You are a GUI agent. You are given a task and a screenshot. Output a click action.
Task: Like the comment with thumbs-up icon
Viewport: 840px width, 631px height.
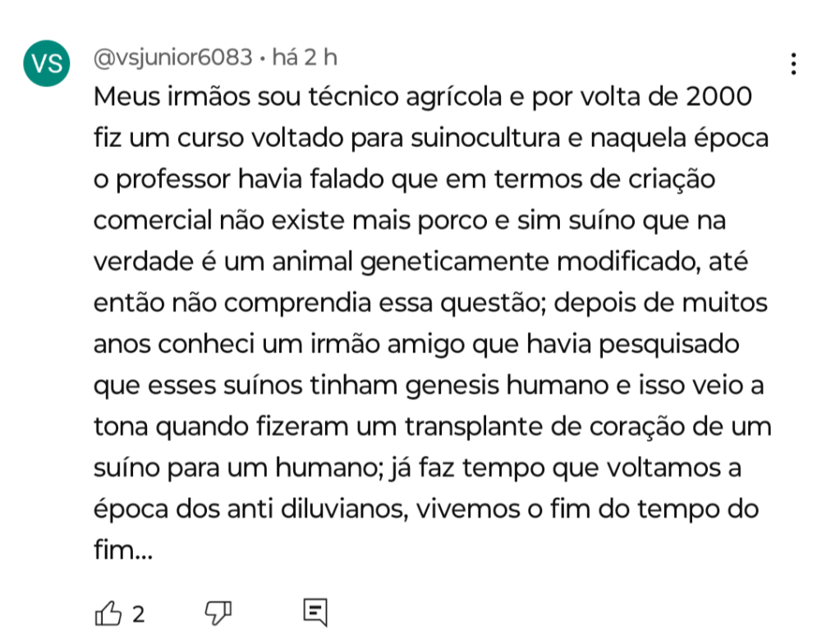pos(109,613)
